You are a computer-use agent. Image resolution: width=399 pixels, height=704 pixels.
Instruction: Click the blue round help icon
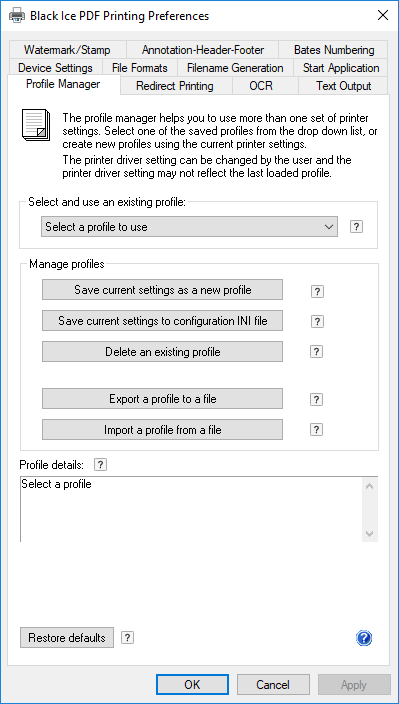(364, 638)
